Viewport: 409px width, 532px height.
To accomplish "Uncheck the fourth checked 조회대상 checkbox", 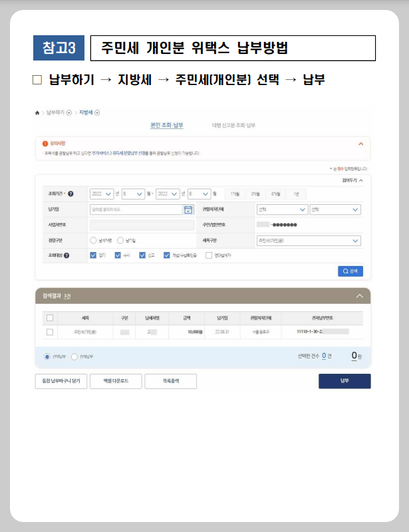I will pyautogui.click(x=167, y=255).
